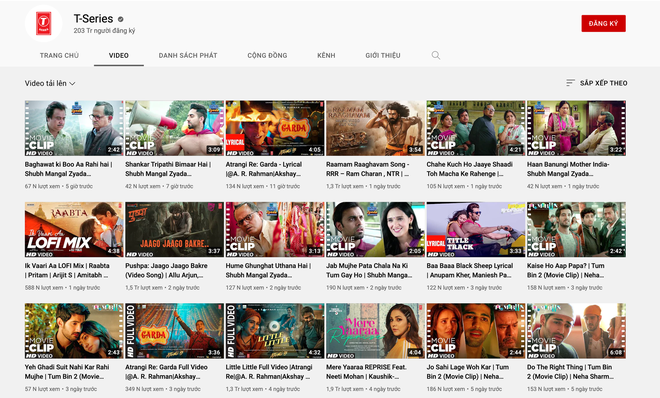This screenshot has height=398, width=660.
Task: Click title Ik Vaari Aa LOFI Mix | Raabta
Action: (x=67, y=271)
